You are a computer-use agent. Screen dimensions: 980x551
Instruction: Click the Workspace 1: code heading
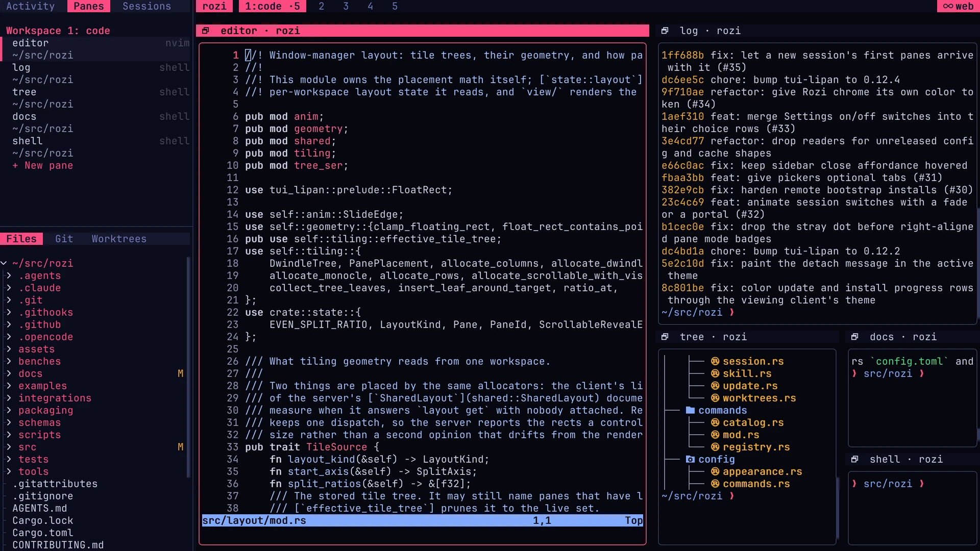coord(58,31)
